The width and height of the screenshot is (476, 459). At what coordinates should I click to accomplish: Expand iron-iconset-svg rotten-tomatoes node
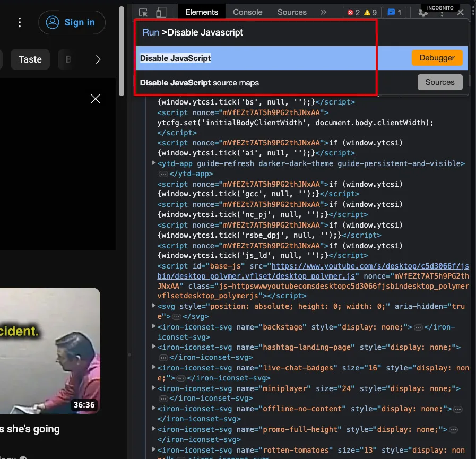tap(153, 449)
